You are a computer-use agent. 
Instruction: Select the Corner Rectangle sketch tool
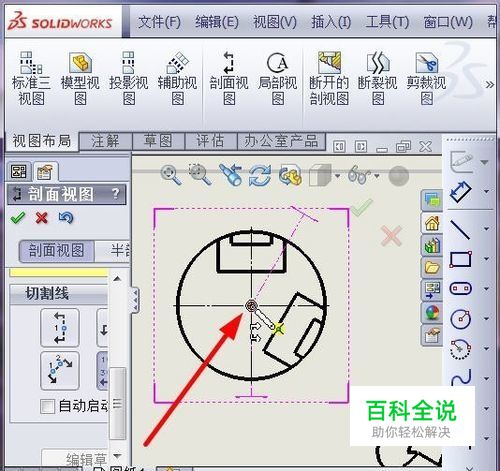(x=461, y=259)
